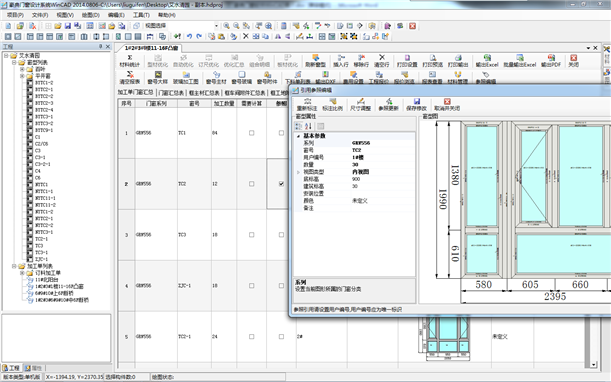Toggle 参照 checkbox in row 1 (TC1)
Viewport: 611px width, 382px height.
tap(281, 133)
